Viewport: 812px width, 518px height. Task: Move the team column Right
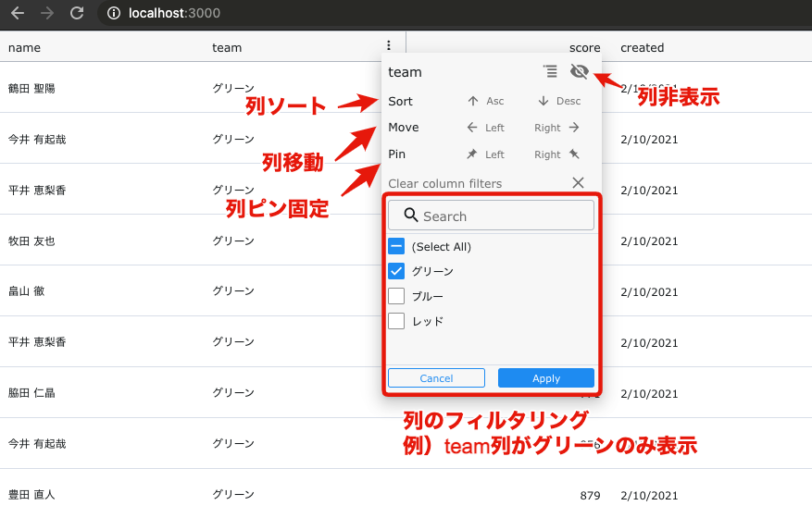point(556,128)
